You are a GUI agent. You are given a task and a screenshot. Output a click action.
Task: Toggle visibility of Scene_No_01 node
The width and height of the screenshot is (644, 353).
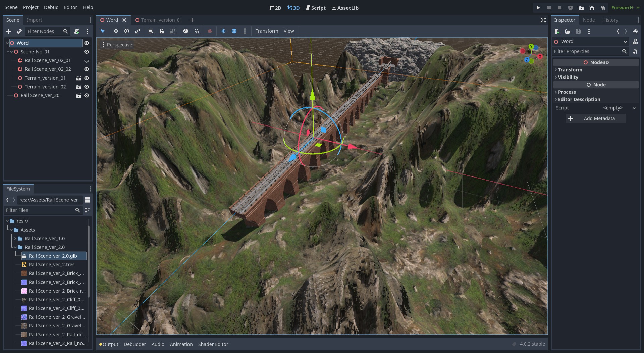87,52
